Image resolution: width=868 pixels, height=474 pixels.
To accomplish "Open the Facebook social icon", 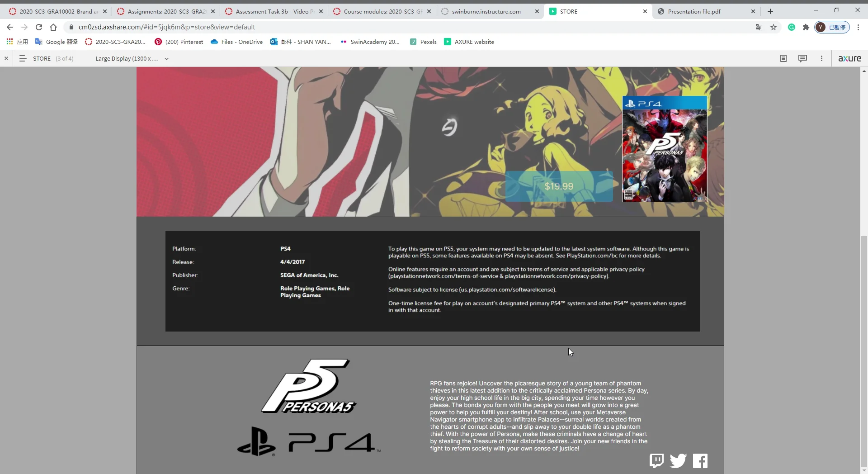I will pos(700,461).
